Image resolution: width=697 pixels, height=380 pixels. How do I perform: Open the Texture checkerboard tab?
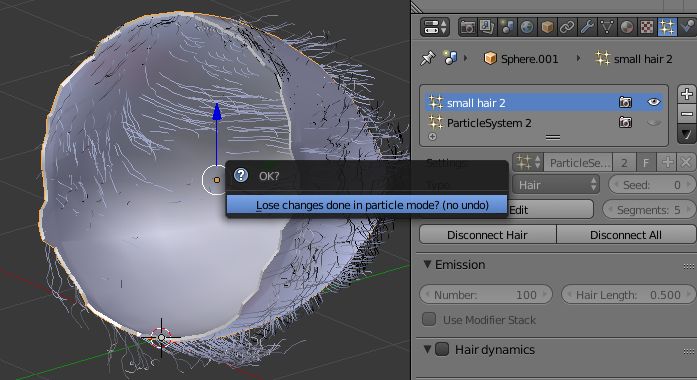(x=647, y=27)
